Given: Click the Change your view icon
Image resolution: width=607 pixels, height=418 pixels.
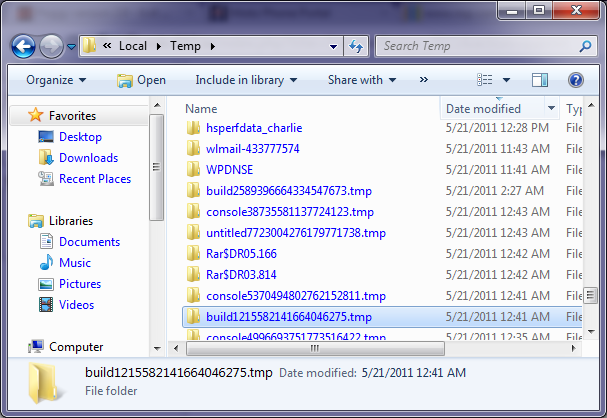Looking at the screenshot, I should [x=486, y=80].
